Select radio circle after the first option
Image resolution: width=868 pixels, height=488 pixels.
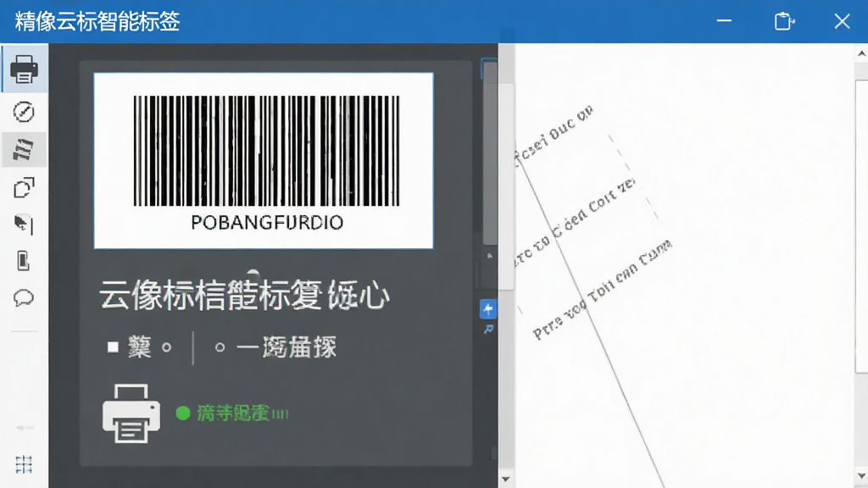167,347
